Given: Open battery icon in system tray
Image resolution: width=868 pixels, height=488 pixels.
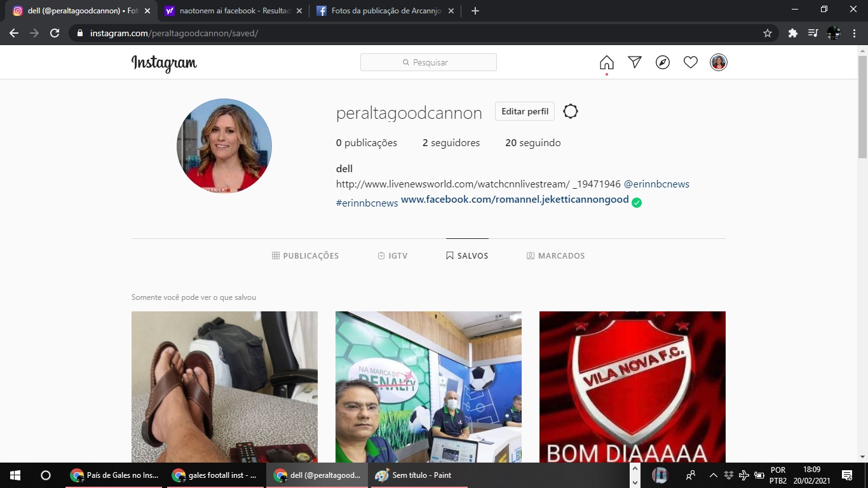Looking at the screenshot, I should click(759, 475).
